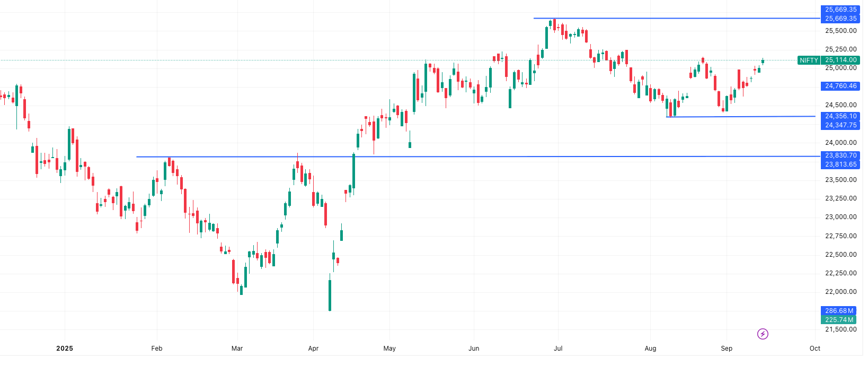
Task: Click the 22,750.00 price axis label
Action: (840, 236)
